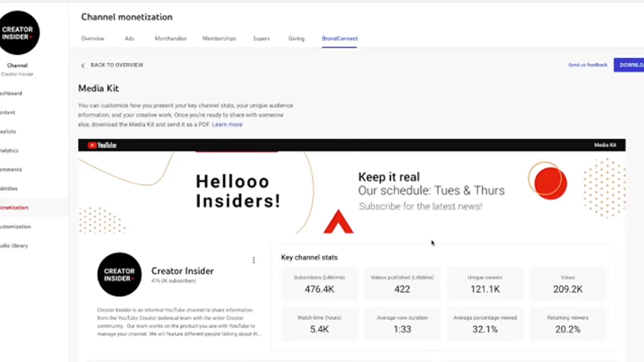Click the back arrow beside Back to Overview
The image size is (644, 362).
[83, 65]
